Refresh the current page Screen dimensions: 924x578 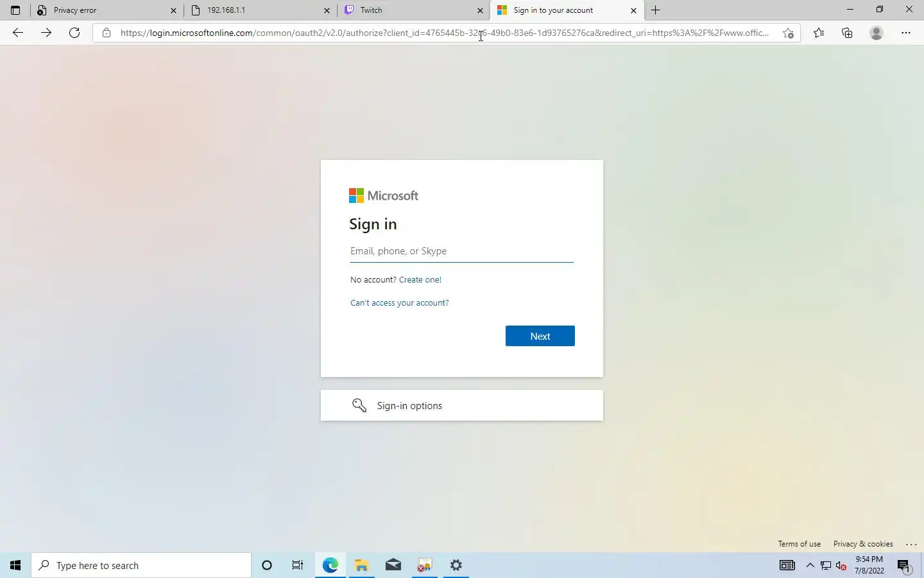click(74, 33)
